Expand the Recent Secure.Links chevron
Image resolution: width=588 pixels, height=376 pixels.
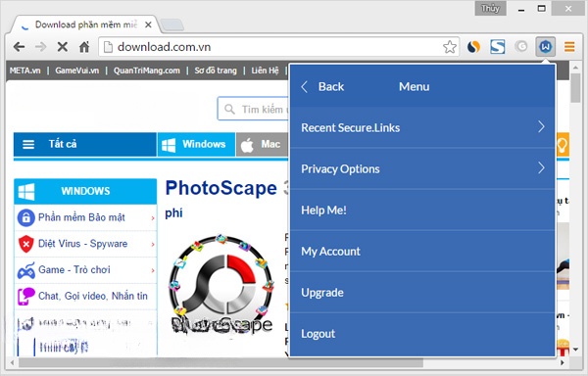[x=541, y=127]
